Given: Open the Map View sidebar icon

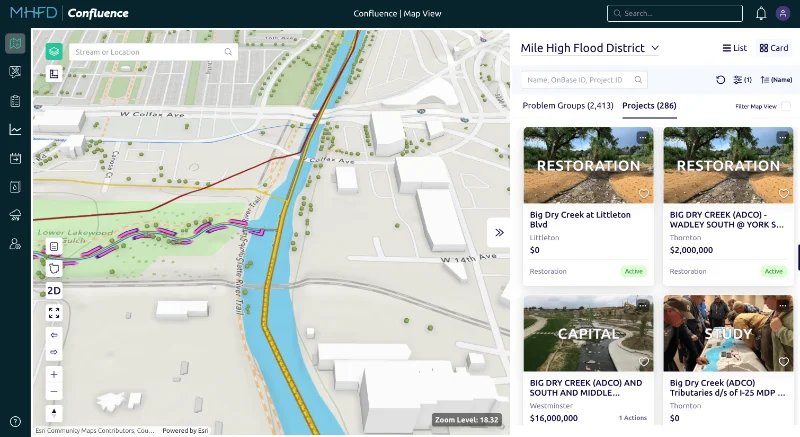Looking at the screenshot, I should (15, 43).
